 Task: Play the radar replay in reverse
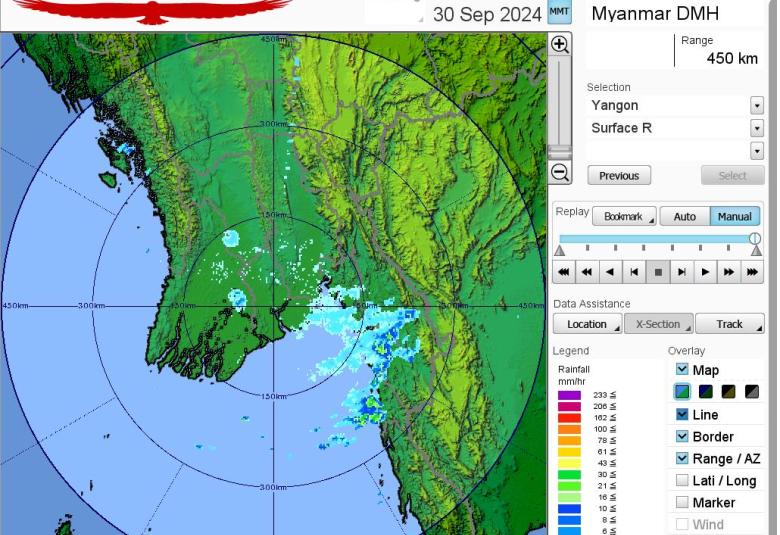pyautogui.click(x=610, y=272)
